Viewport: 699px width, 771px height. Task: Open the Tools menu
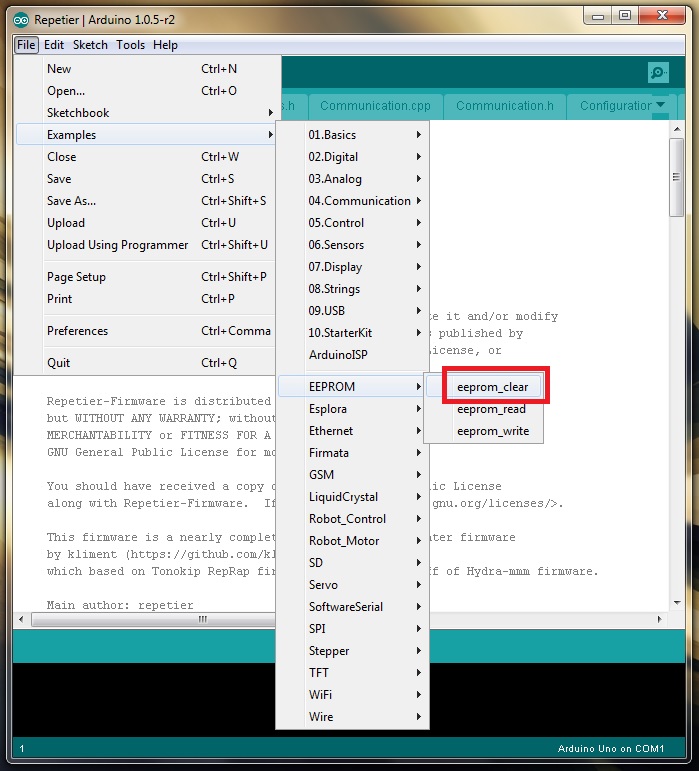[x=130, y=45]
